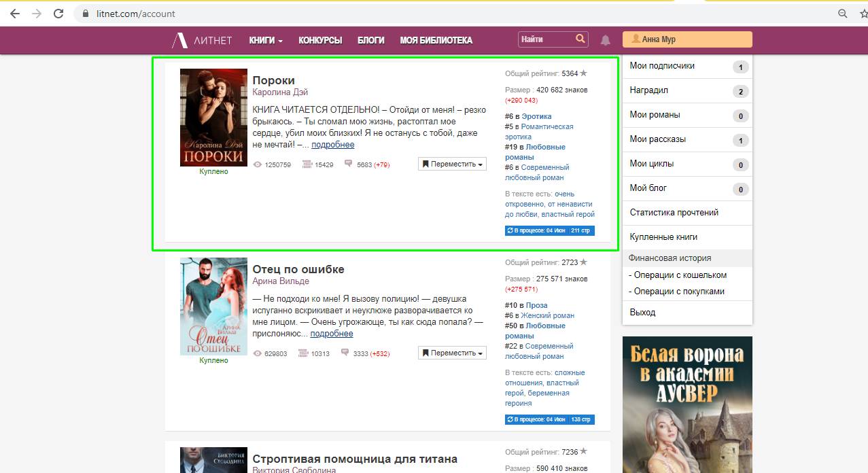Image resolution: width=868 pixels, height=473 pixels.
Task: Open the Анна Мур user account menu
Action: 687,39
